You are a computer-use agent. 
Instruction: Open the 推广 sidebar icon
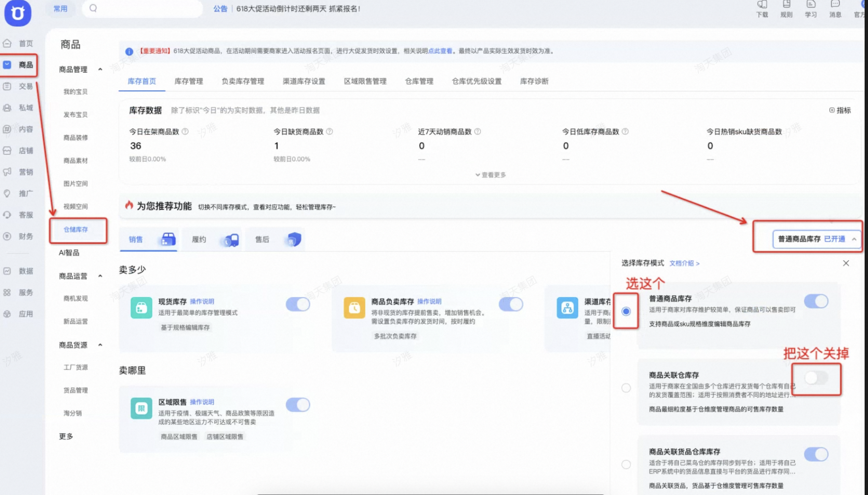point(7,193)
